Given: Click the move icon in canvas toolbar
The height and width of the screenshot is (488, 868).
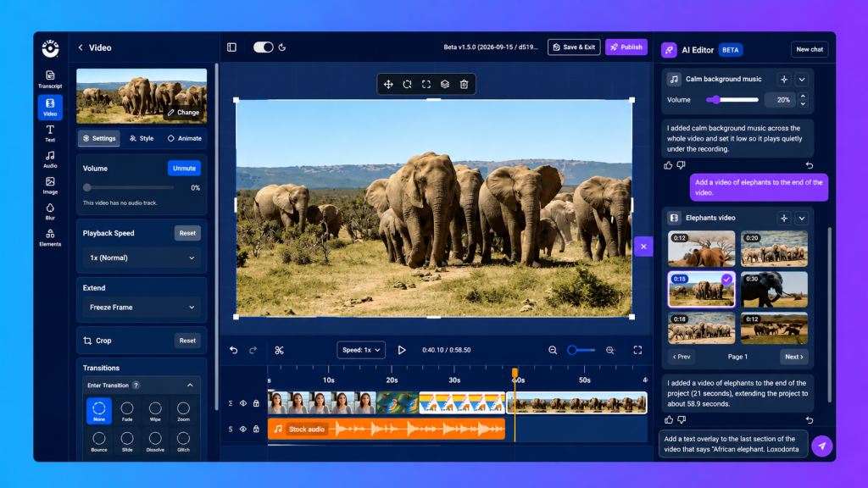Looking at the screenshot, I should pos(388,84).
